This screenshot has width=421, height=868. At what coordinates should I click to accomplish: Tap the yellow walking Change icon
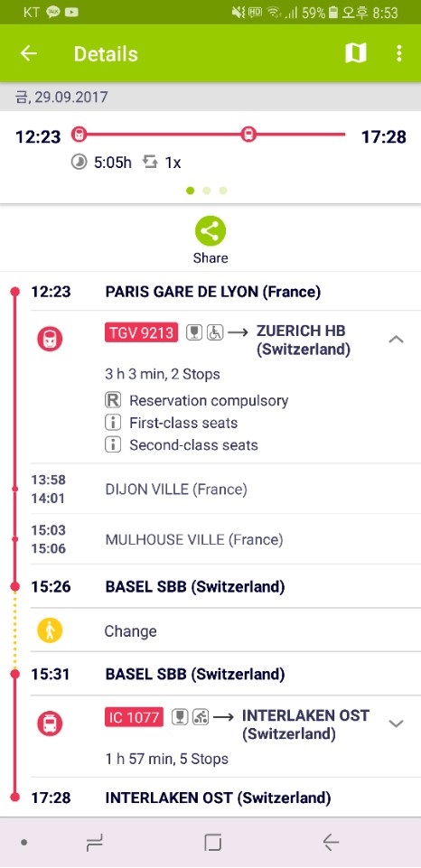click(50, 630)
